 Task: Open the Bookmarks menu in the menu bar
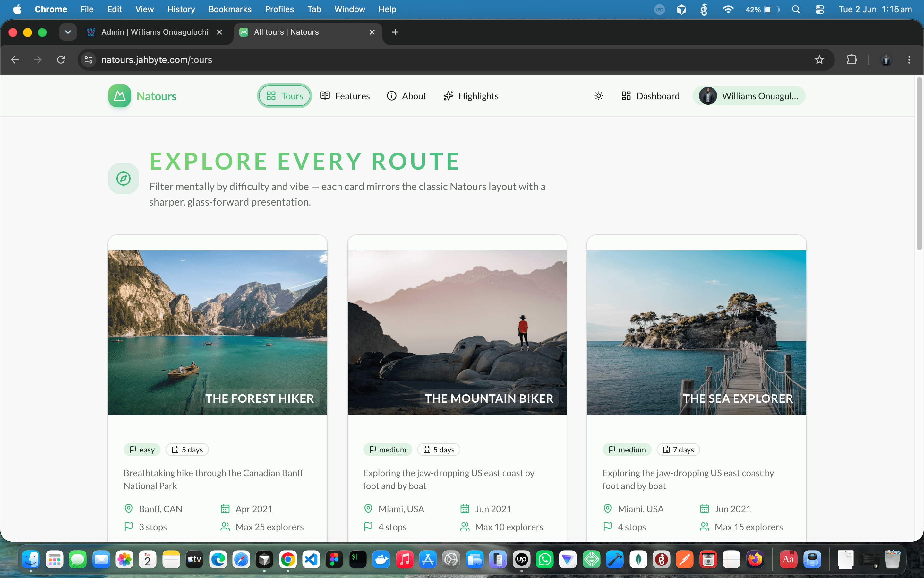[x=230, y=9]
